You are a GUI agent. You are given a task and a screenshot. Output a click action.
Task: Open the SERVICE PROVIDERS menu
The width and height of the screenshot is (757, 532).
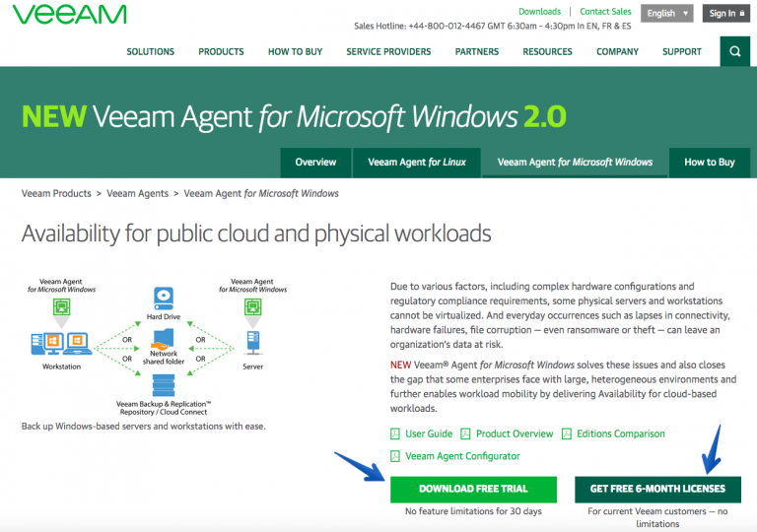point(388,51)
